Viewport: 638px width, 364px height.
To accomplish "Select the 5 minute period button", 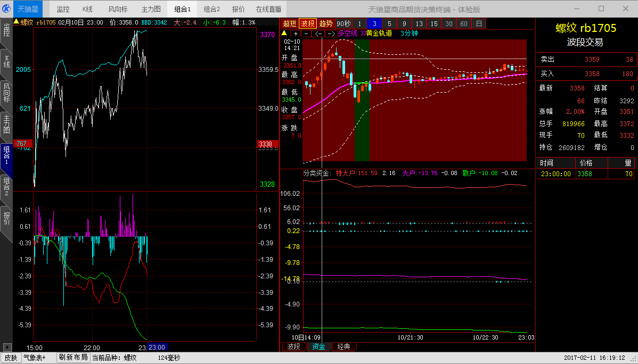I will [389, 23].
